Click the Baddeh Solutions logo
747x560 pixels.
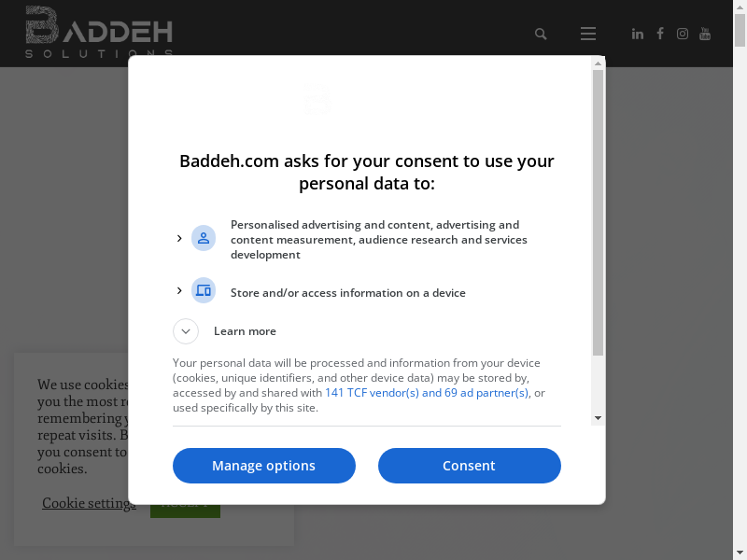click(98, 32)
